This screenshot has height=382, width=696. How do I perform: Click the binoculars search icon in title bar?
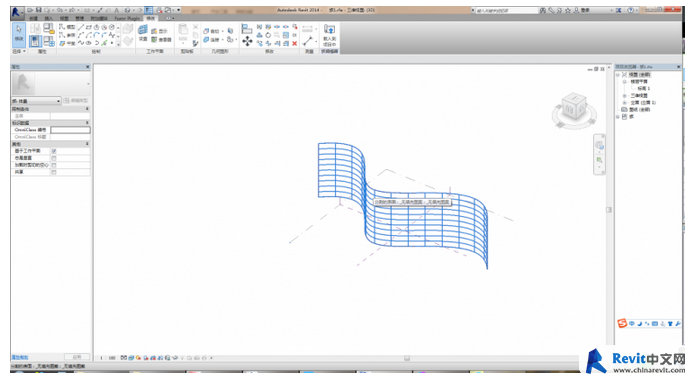click(x=543, y=10)
